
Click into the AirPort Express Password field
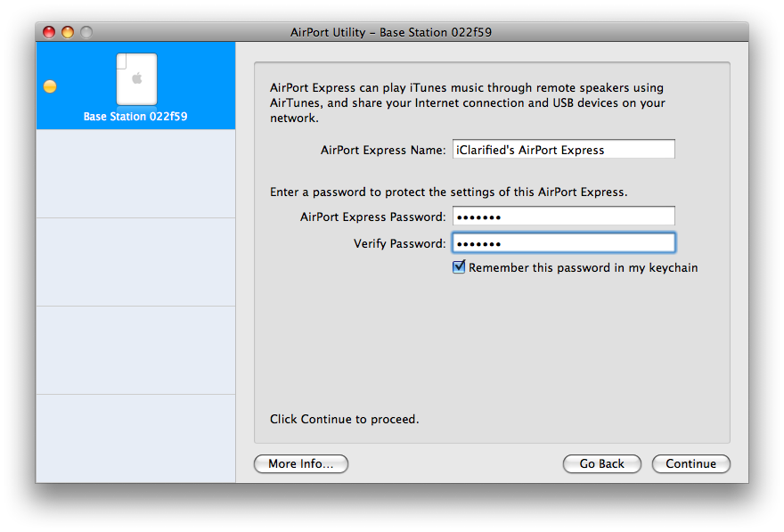point(563,217)
